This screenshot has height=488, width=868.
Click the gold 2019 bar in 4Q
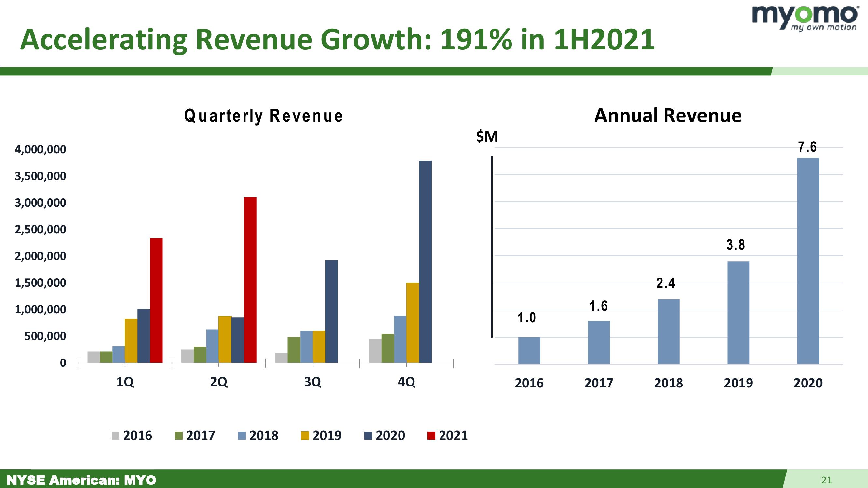pyautogui.click(x=413, y=323)
